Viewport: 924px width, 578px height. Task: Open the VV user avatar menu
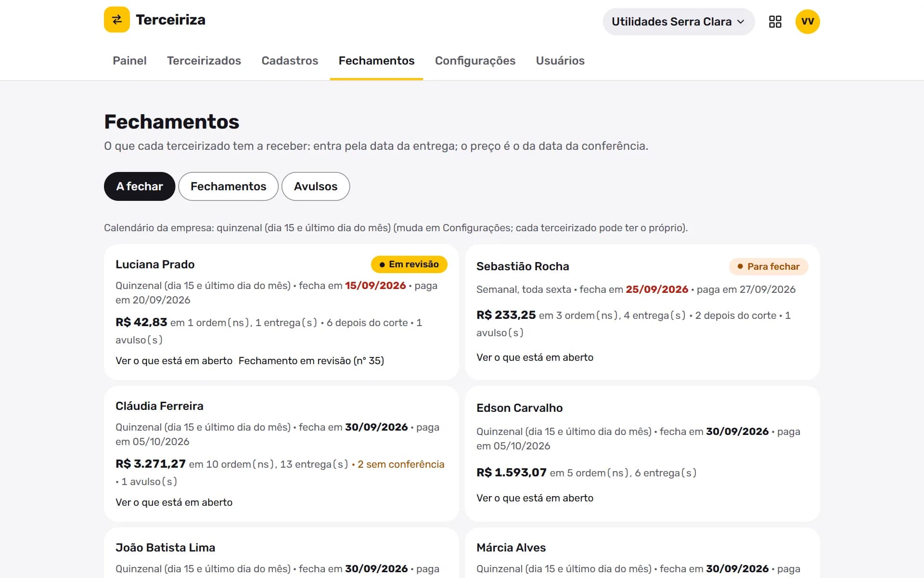point(808,22)
